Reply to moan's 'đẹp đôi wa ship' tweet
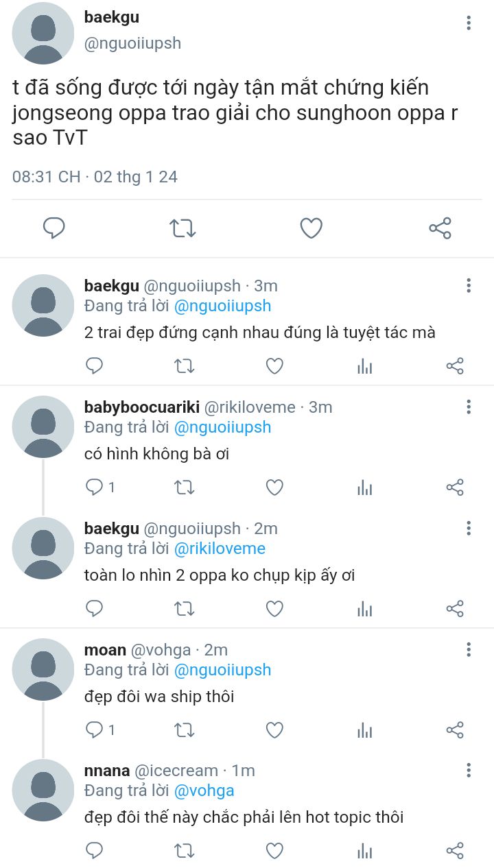Viewport: 494px width, 868px height. 94,730
